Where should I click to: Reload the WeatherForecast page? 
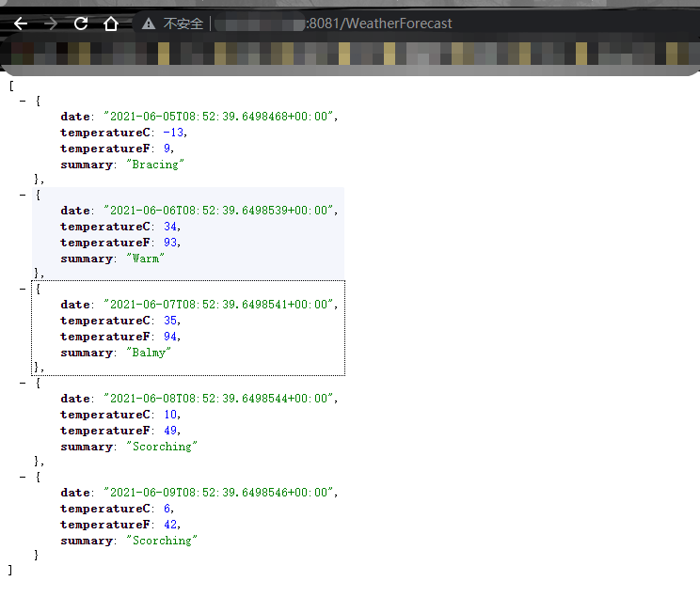coord(81,24)
